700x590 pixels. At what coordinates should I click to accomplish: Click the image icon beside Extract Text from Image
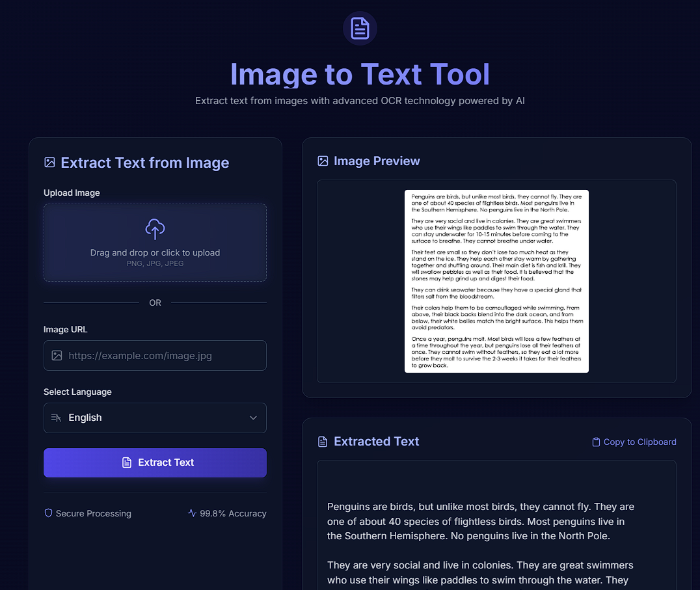point(49,163)
